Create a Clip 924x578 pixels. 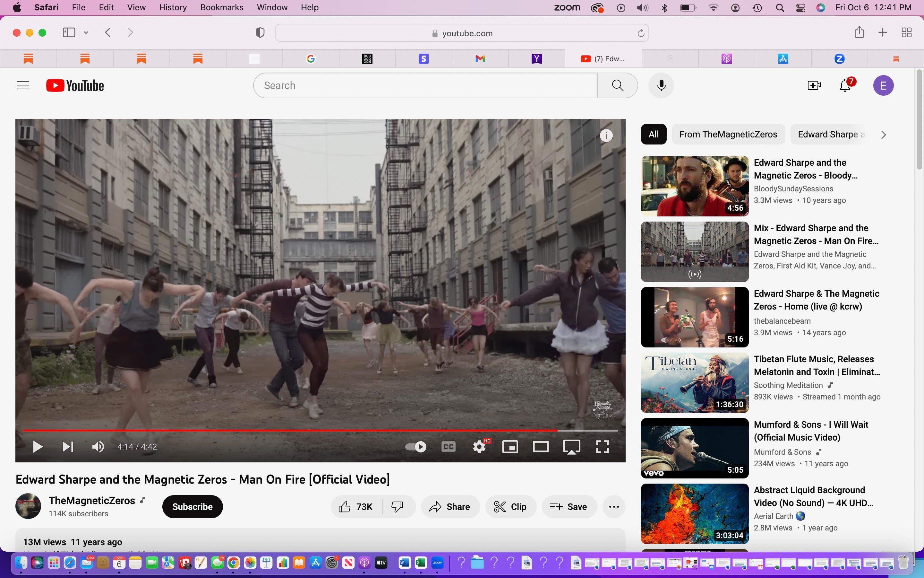pyautogui.click(x=510, y=506)
